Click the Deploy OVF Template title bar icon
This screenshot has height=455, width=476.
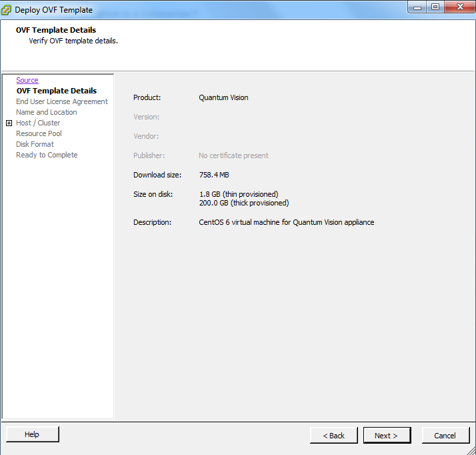[6, 10]
